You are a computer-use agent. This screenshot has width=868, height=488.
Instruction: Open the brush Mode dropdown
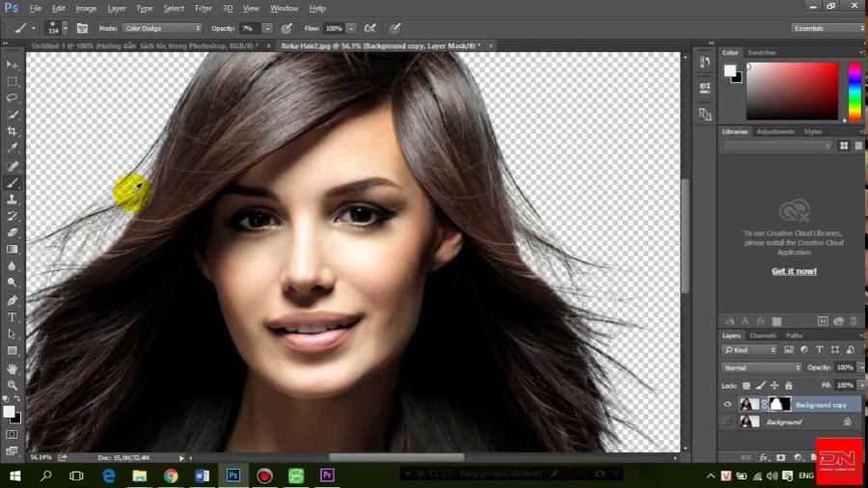(x=162, y=28)
